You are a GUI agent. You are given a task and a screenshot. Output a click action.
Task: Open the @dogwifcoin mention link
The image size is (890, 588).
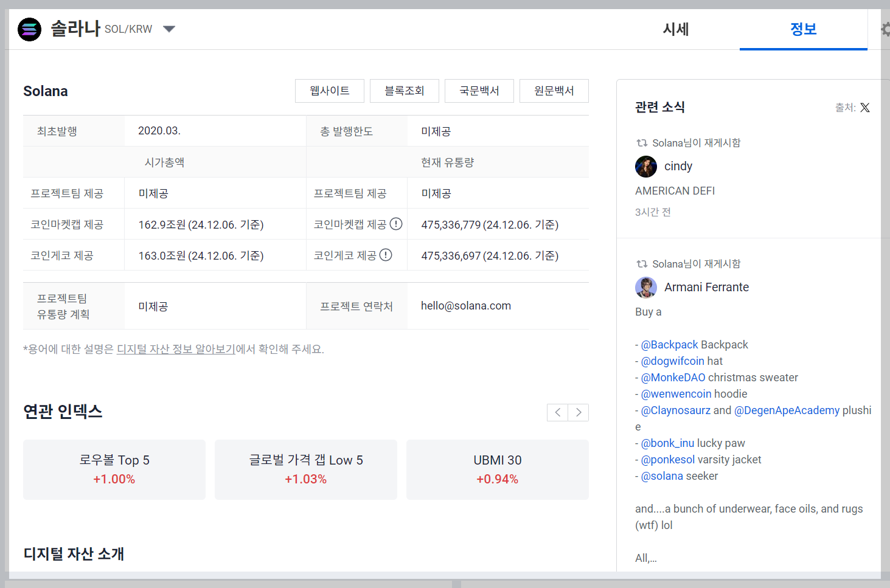click(x=672, y=361)
